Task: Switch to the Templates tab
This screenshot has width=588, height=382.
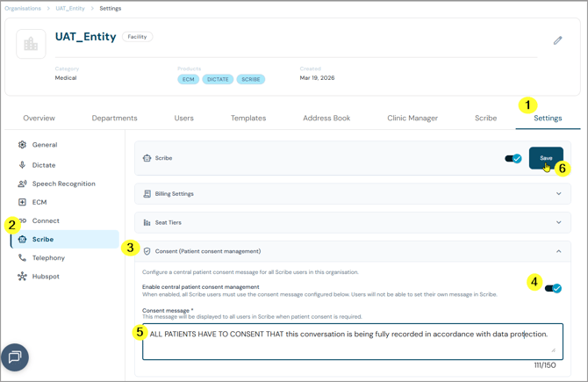Action: (x=248, y=119)
